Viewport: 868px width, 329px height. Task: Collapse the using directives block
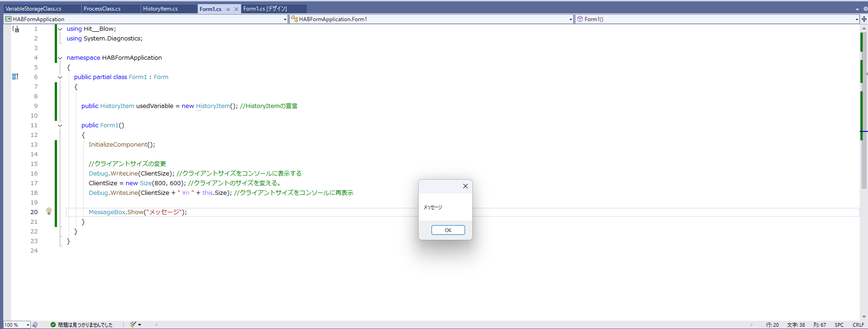pyautogui.click(x=60, y=29)
